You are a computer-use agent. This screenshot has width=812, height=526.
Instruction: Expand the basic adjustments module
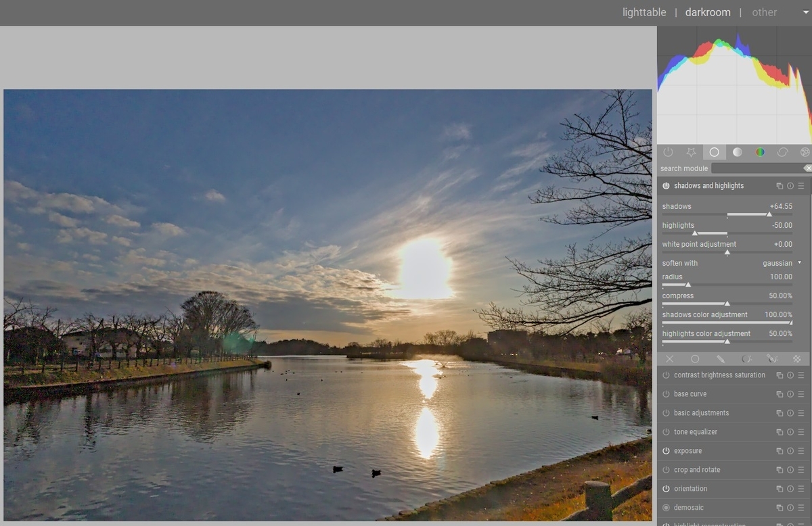point(701,413)
